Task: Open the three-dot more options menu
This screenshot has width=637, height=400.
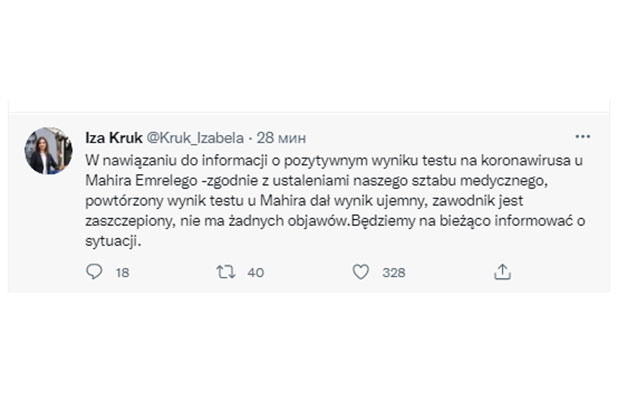Action: pyautogui.click(x=583, y=136)
